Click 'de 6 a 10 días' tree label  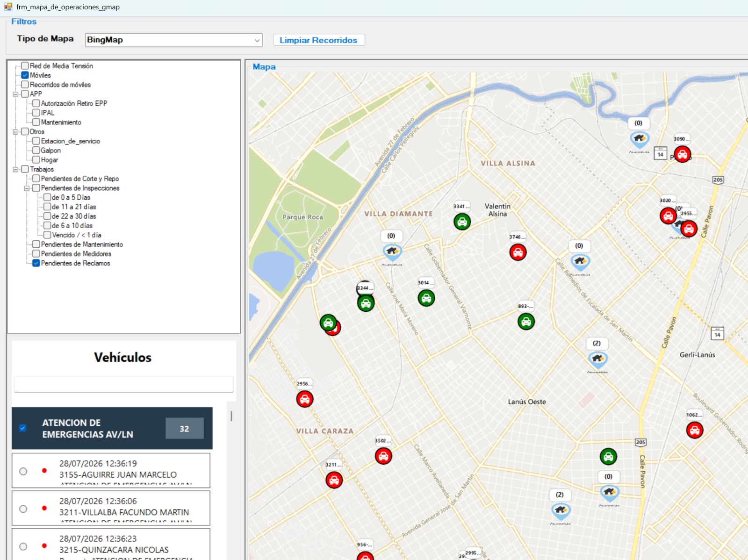point(72,226)
